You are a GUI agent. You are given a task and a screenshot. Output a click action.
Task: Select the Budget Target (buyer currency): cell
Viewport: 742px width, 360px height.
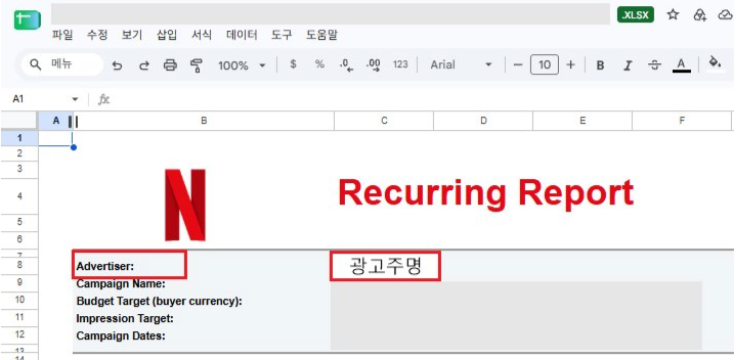[x=159, y=301]
